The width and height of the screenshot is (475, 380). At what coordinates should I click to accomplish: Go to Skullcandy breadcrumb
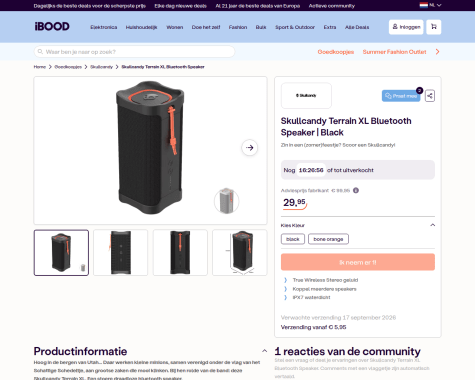101,67
